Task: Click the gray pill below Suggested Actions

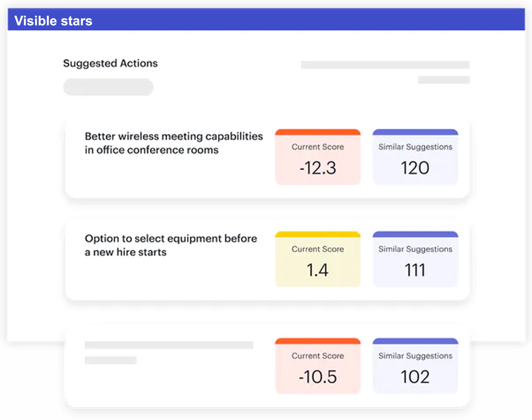Action: (x=108, y=87)
